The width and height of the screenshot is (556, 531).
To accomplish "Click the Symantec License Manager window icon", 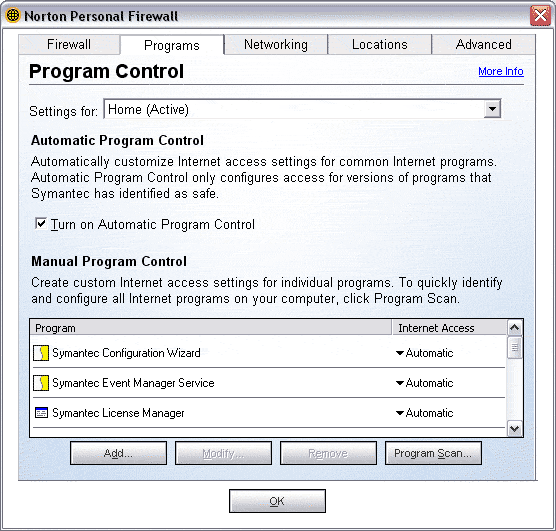I will [41, 413].
